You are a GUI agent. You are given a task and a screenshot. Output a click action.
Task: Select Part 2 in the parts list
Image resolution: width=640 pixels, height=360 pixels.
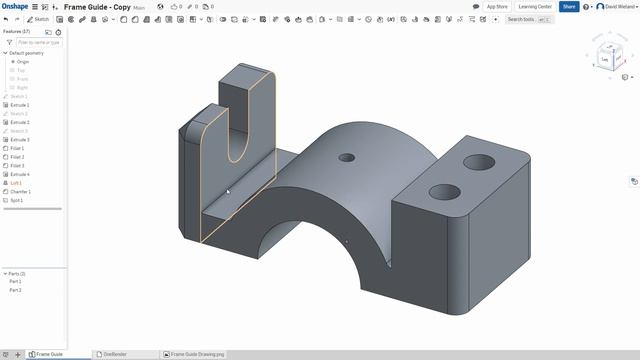[16, 290]
